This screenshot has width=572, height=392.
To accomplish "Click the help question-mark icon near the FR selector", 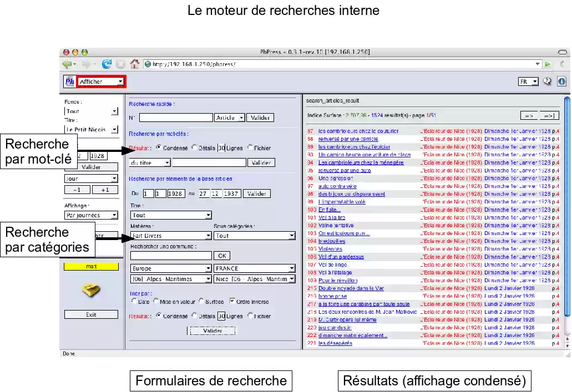I will (548, 81).
